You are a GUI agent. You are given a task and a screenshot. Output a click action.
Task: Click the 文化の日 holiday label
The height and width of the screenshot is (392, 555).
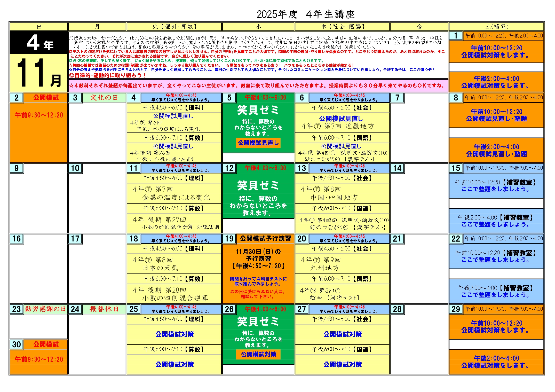click(104, 98)
